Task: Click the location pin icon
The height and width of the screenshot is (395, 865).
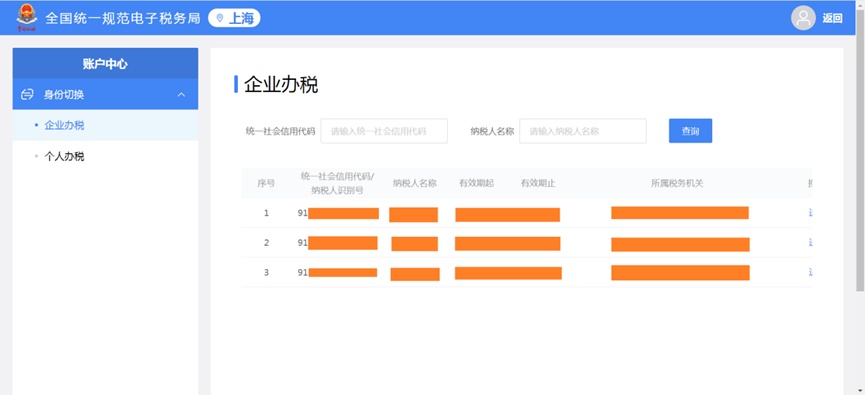Action: 220,18
